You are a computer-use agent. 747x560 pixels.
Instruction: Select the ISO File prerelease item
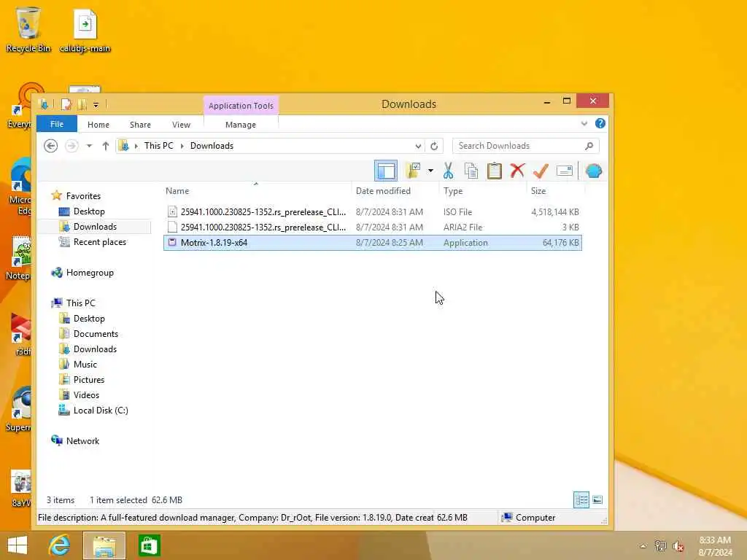click(373, 212)
